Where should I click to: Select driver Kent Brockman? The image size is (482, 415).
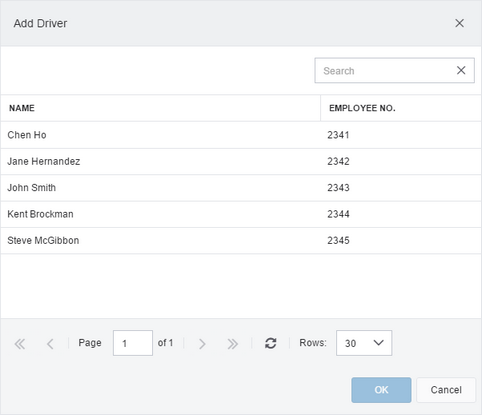pyautogui.click(x=241, y=214)
